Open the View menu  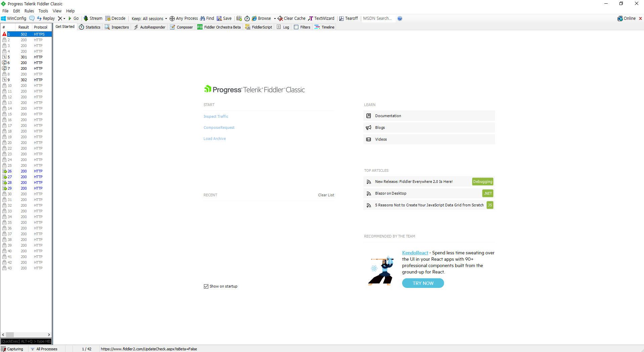click(x=57, y=11)
